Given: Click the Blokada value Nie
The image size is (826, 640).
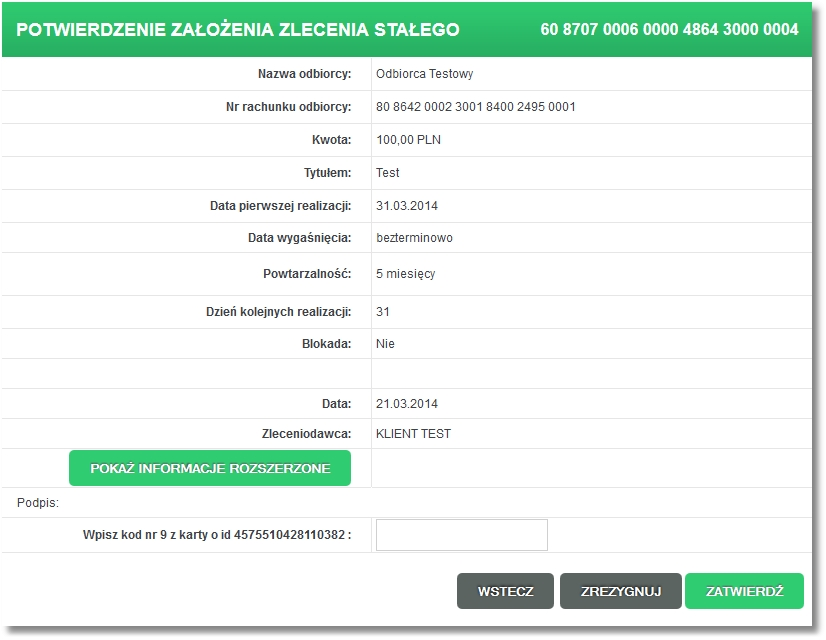Looking at the screenshot, I should (385, 343).
